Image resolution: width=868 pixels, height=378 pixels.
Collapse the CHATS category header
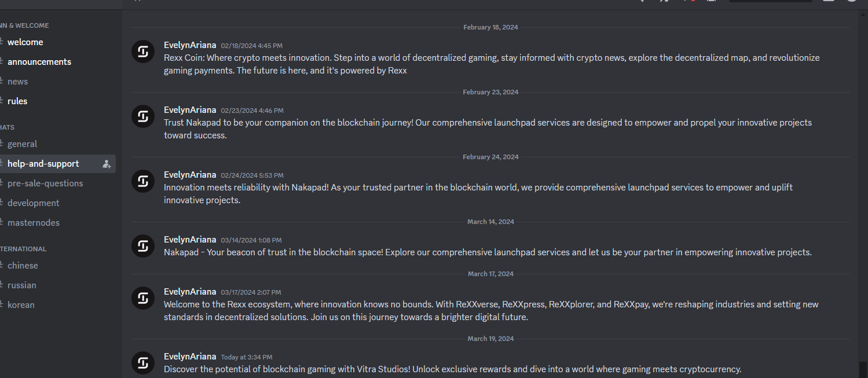8,127
